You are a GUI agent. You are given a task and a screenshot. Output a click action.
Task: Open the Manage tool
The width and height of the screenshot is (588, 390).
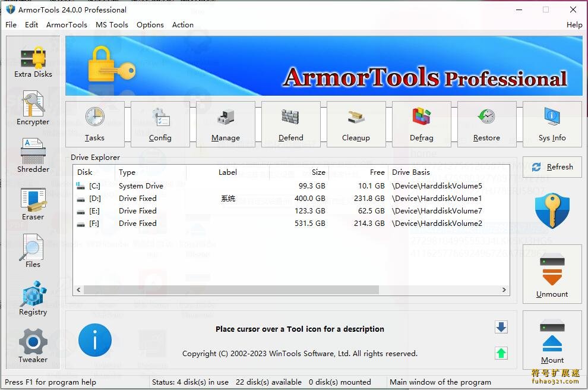point(225,124)
